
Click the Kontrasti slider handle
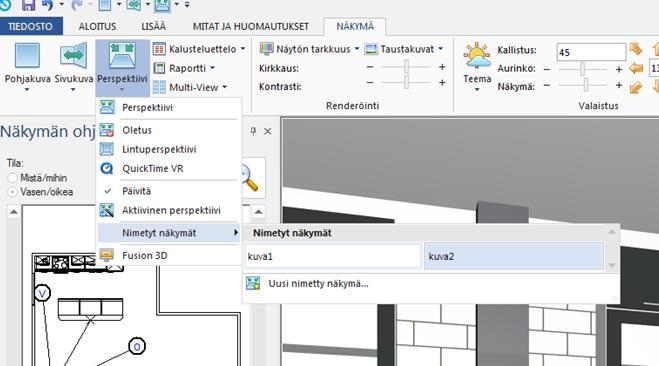406,82
